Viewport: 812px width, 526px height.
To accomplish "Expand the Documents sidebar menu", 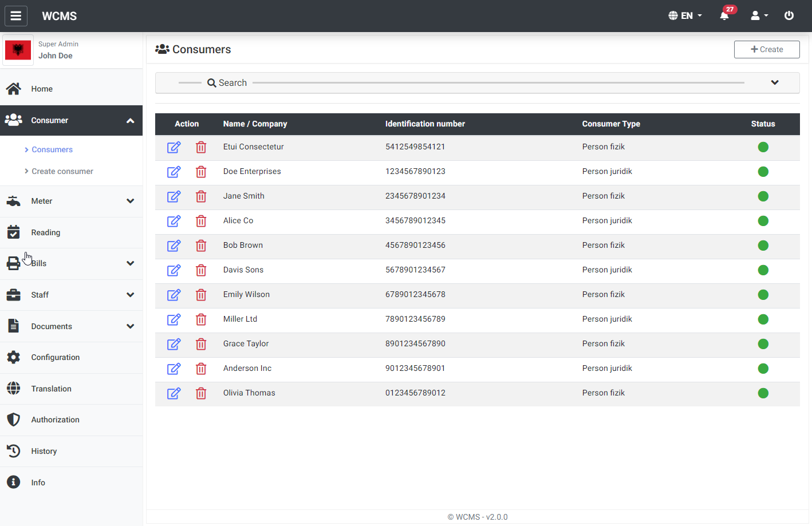I will click(71, 326).
